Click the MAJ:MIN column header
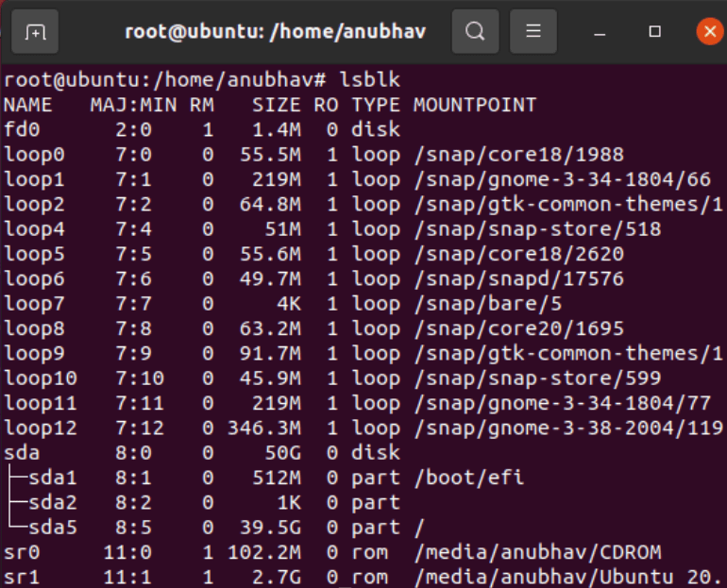 tap(133, 105)
